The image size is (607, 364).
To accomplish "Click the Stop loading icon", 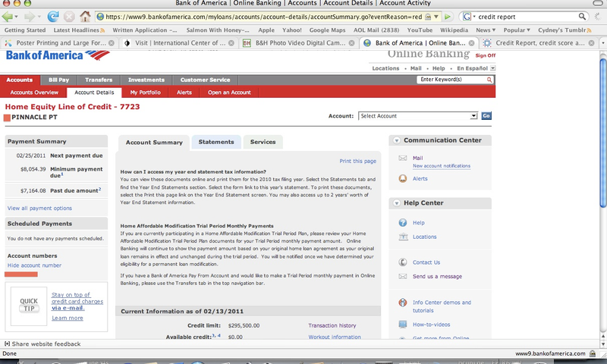I will click(x=69, y=17).
